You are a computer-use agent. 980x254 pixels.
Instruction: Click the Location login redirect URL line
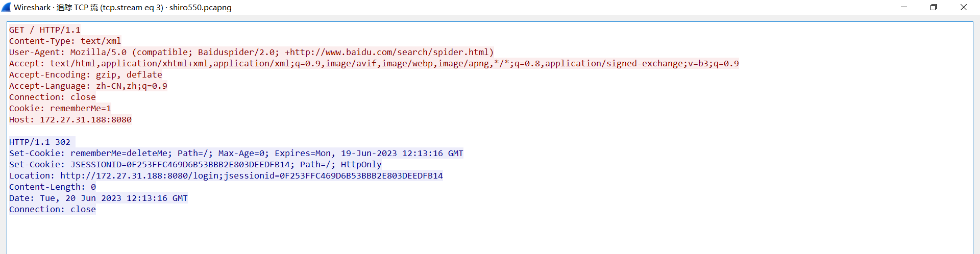(x=226, y=176)
